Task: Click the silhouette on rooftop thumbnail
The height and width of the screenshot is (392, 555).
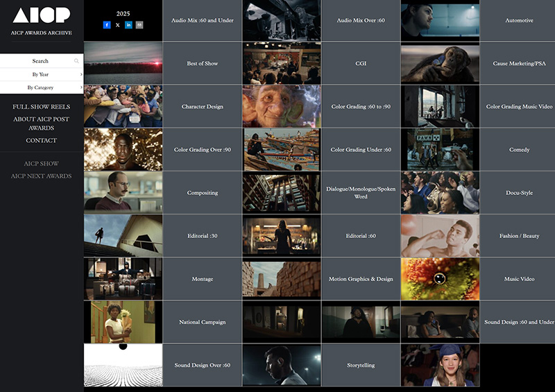Action: (123, 235)
